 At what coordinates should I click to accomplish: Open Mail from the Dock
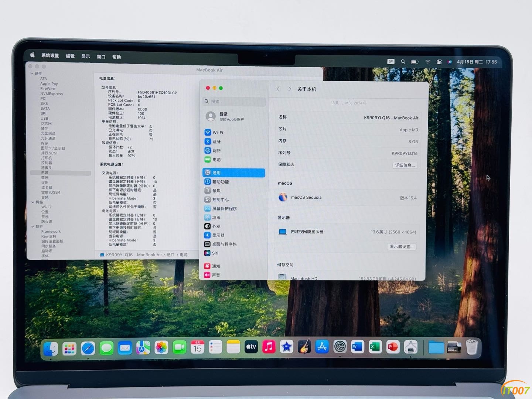point(125,348)
